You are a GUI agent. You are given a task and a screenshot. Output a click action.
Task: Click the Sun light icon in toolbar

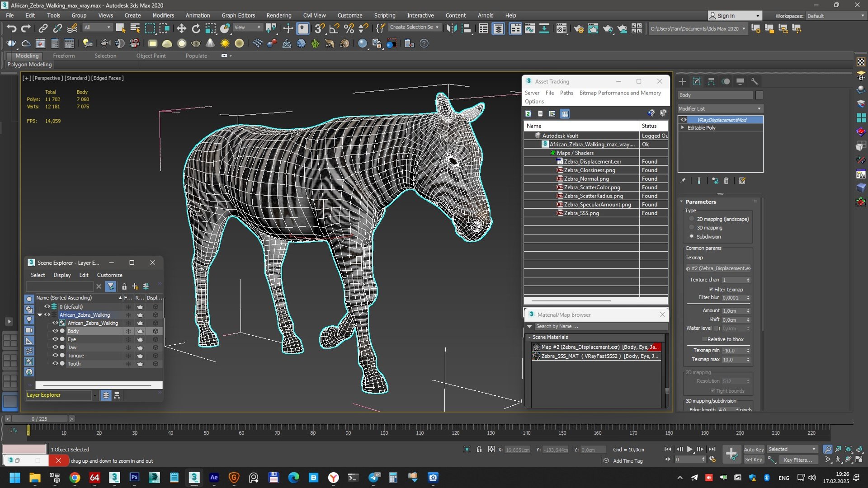pos(225,43)
